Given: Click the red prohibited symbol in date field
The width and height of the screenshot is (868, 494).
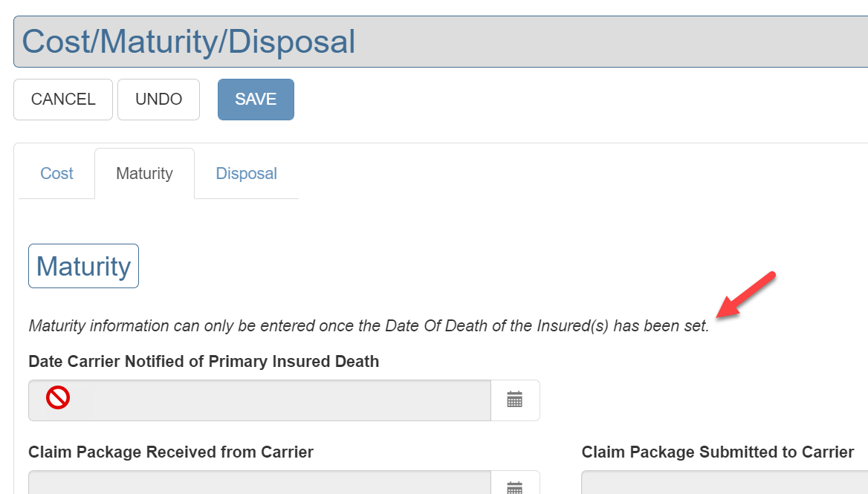Looking at the screenshot, I should (58, 399).
